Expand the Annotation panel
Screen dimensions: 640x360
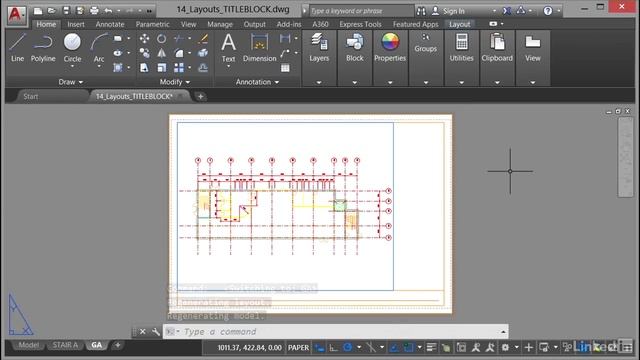point(258,82)
